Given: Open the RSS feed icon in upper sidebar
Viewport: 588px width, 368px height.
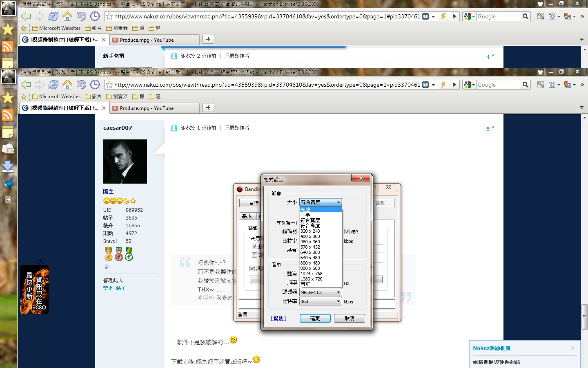Looking at the screenshot, I should [x=8, y=47].
